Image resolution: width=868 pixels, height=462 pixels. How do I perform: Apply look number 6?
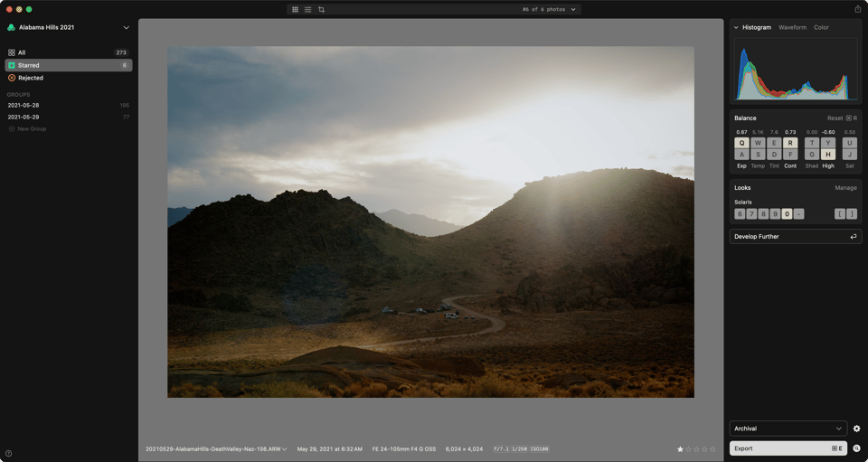pos(741,214)
